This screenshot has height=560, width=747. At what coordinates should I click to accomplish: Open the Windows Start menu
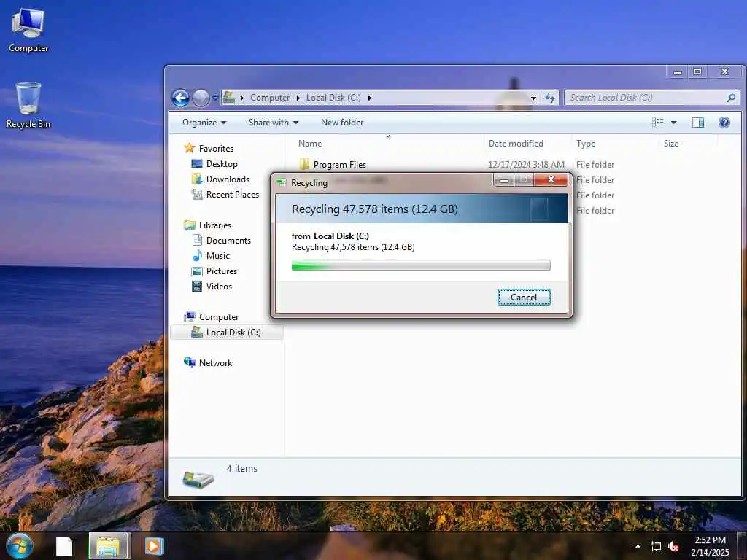tap(19, 545)
